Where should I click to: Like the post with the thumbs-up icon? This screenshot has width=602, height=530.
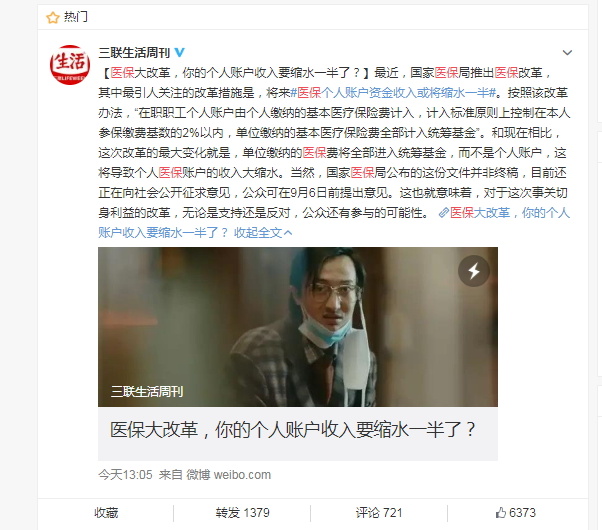[515, 513]
